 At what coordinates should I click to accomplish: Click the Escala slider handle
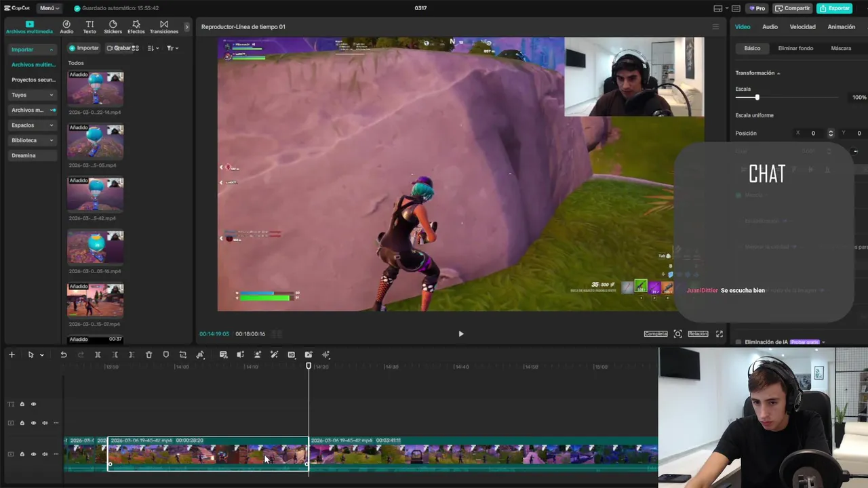(x=757, y=98)
